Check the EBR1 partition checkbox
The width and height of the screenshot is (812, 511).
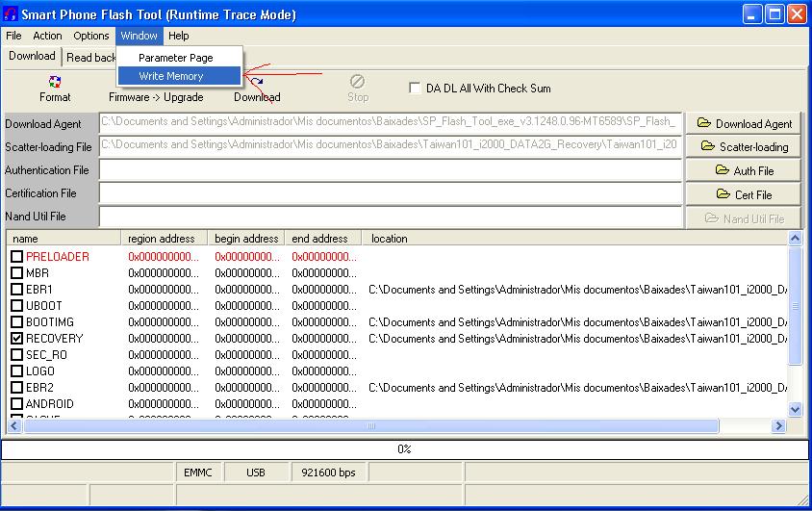(x=17, y=289)
